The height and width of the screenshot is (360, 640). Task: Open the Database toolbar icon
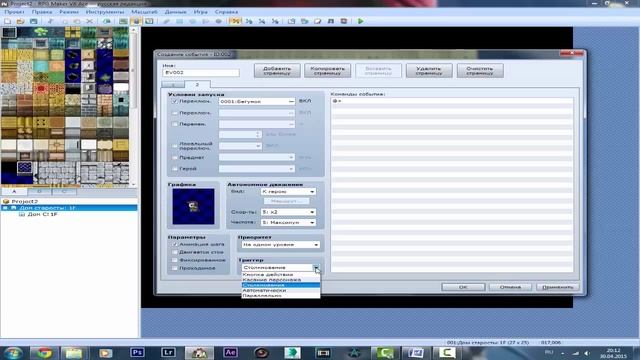pos(291,21)
